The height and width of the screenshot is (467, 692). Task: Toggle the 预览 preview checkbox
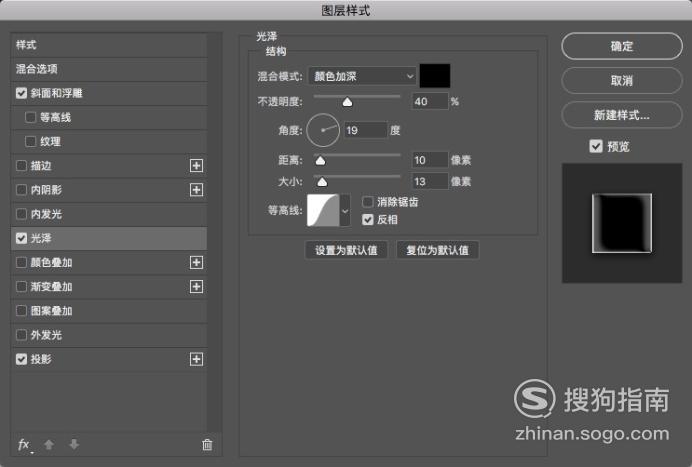coord(596,146)
